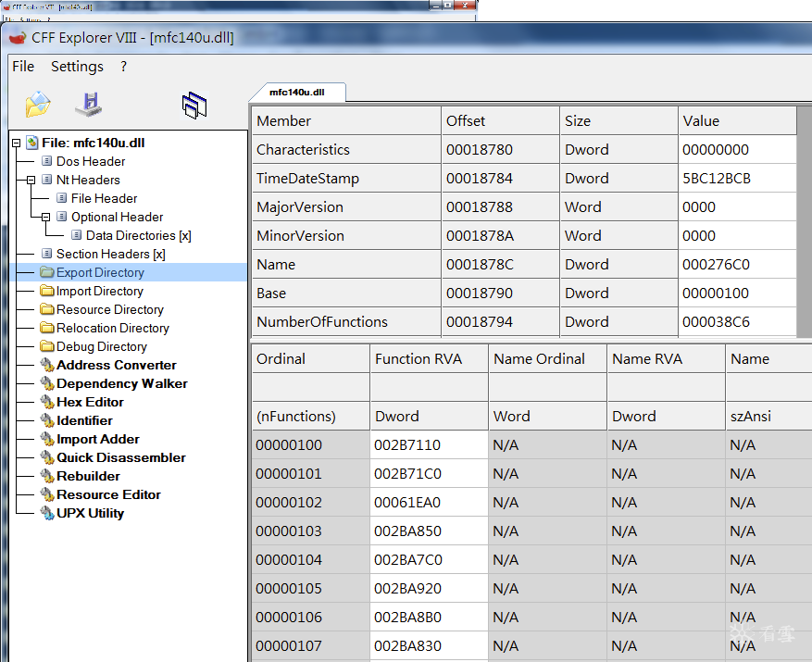
Task: Select the MajorVersion member cell
Action: (x=346, y=207)
